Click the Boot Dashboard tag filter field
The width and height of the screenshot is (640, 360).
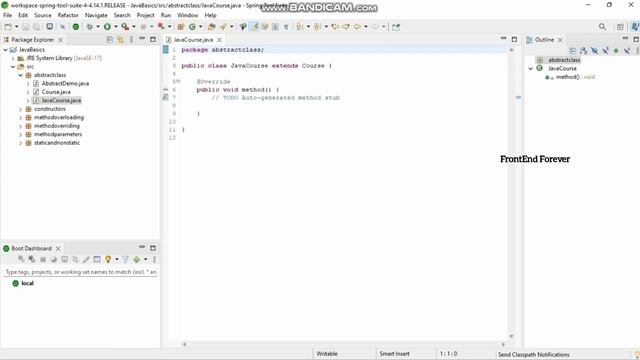pos(80,272)
